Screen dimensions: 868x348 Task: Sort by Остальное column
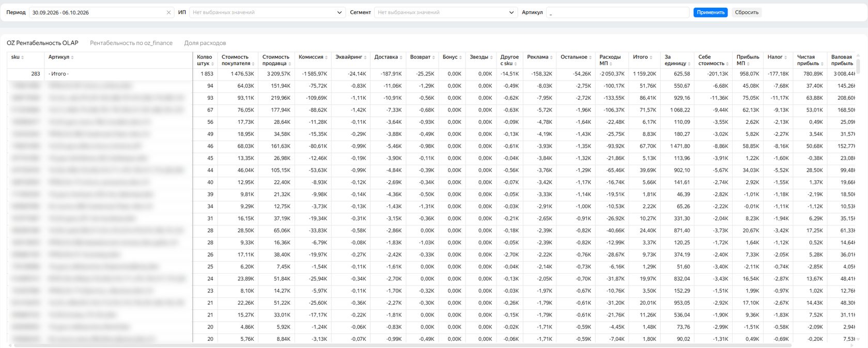[591, 57]
